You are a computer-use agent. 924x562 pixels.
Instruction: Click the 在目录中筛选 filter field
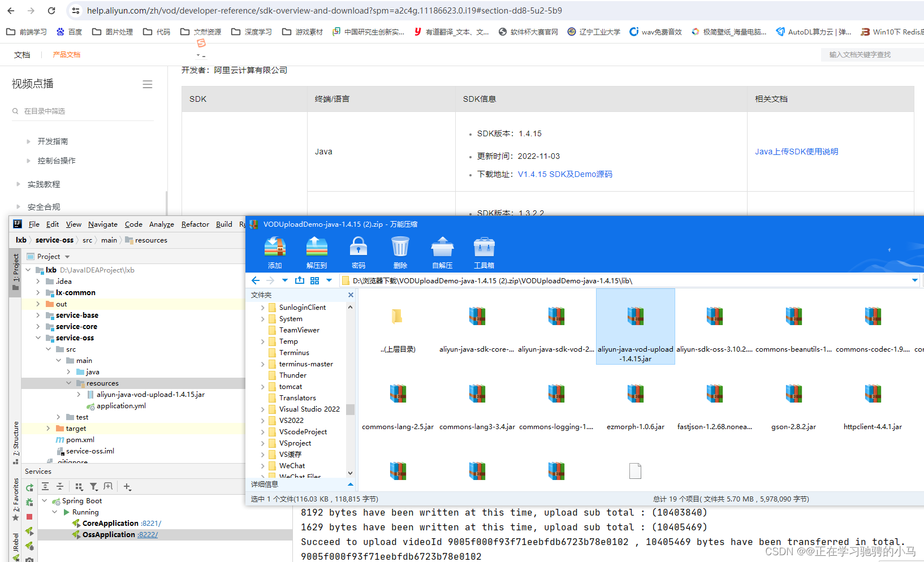coord(83,111)
